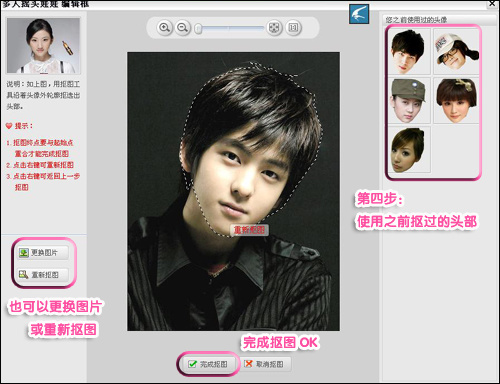Click the red X icon on 取消抠图
The image size is (500, 384).
click(248, 364)
